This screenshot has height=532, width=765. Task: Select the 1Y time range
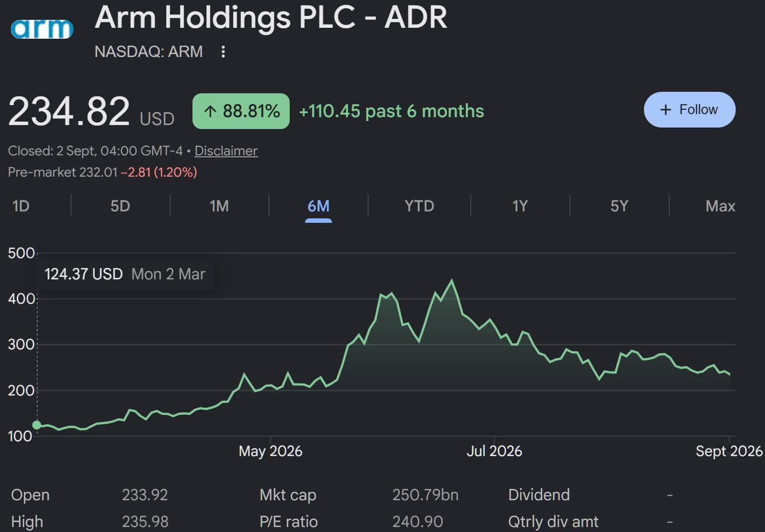pyautogui.click(x=520, y=206)
